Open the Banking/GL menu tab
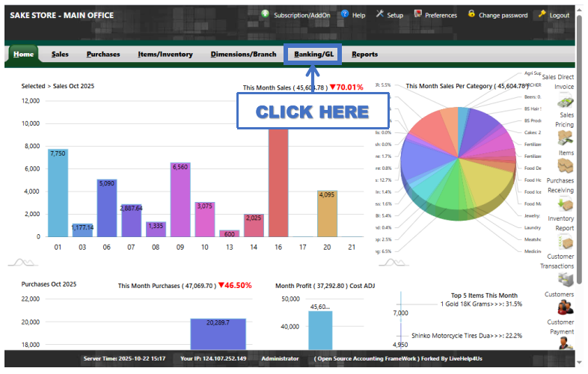 point(313,54)
